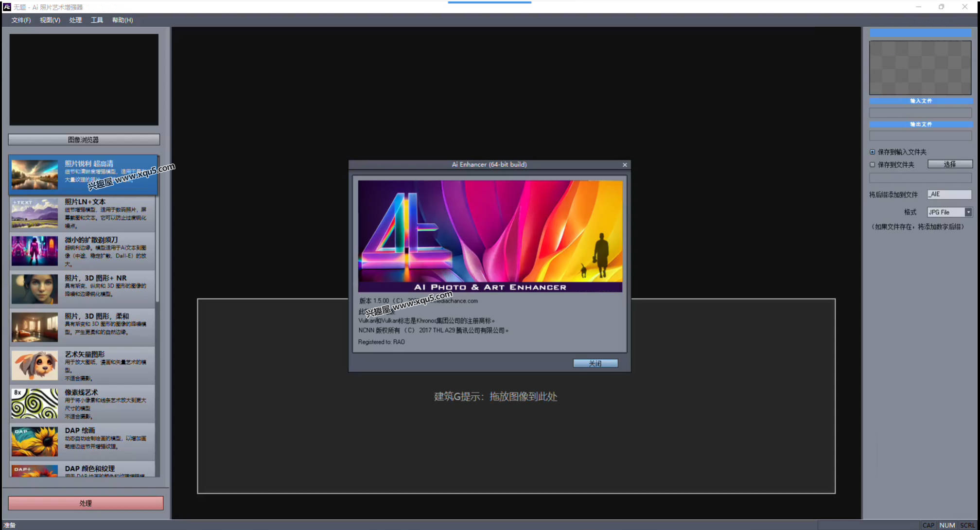Open the JPG File format dropdown
Screen dimensions: 980x530
pos(968,212)
